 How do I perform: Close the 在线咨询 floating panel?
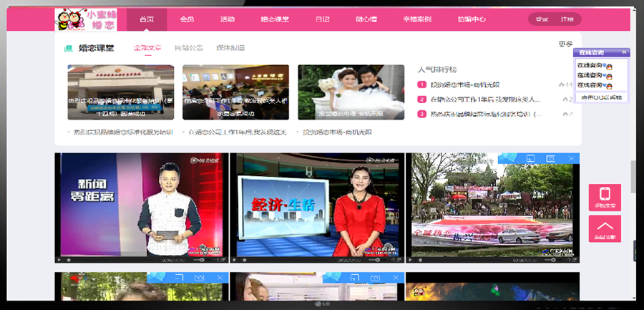coord(624,52)
